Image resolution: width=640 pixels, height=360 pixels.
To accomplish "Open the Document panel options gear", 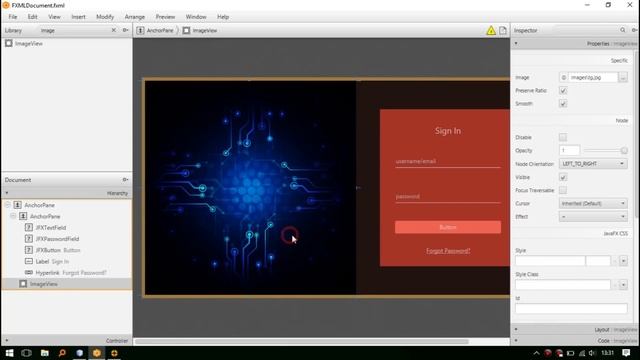I will coord(125,180).
